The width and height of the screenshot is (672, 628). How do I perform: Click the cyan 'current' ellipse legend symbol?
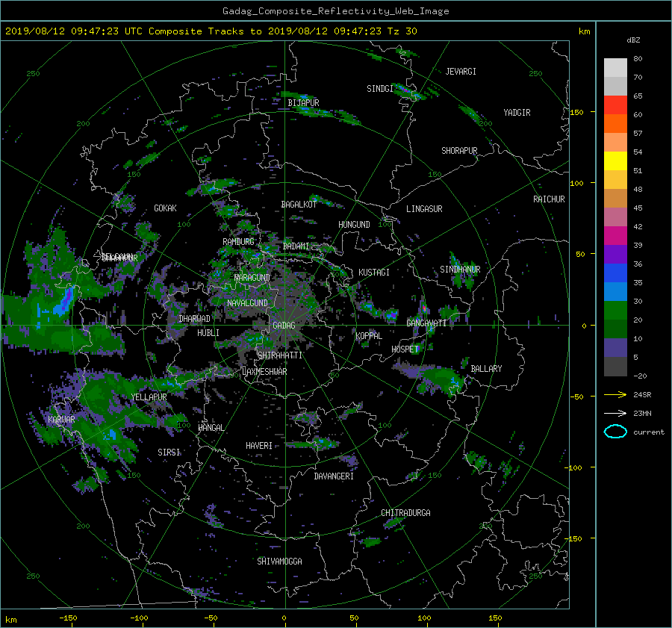point(615,432)
